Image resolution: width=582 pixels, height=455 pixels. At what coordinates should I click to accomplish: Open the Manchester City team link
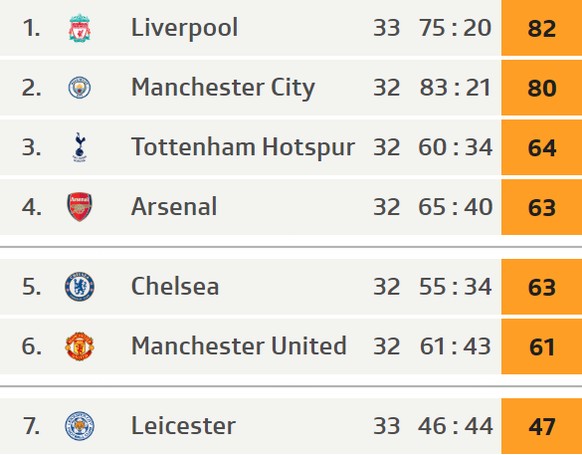tap(223, 88)
